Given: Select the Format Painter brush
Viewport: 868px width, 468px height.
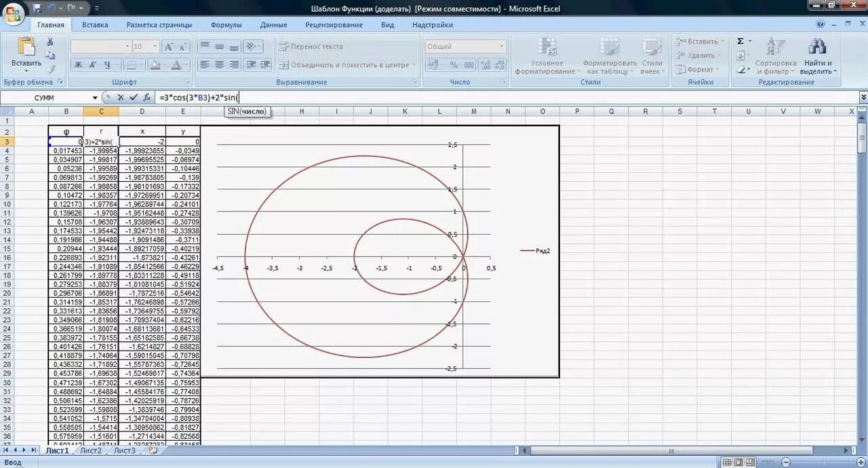Looking at the screenshot, I should (x=50, y=69).
